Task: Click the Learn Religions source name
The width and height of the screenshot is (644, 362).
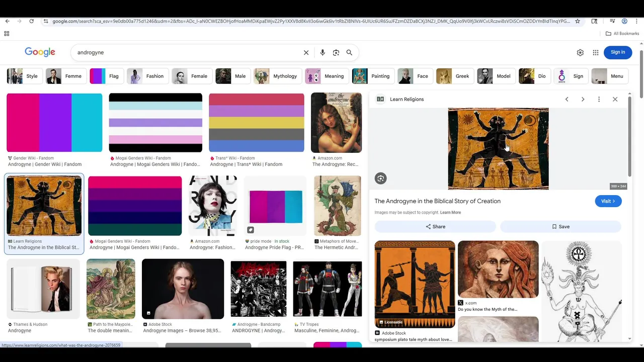Action: (407, 99)
